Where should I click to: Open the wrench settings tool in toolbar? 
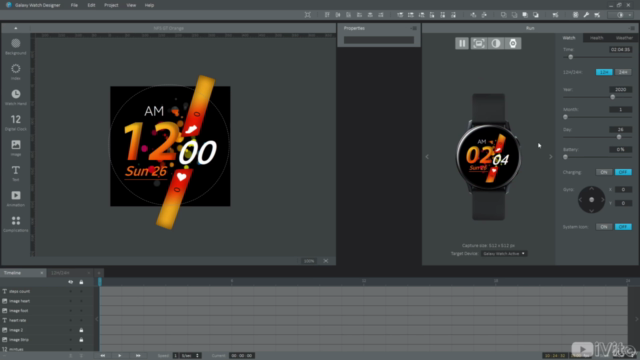(x=586, y=15)
